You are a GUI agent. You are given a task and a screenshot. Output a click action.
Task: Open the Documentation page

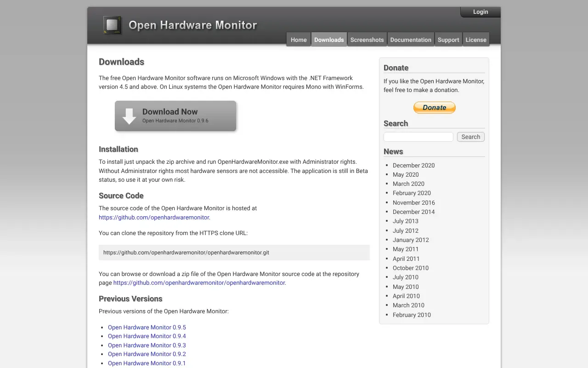pyautogui.click(x=410, y=40)
